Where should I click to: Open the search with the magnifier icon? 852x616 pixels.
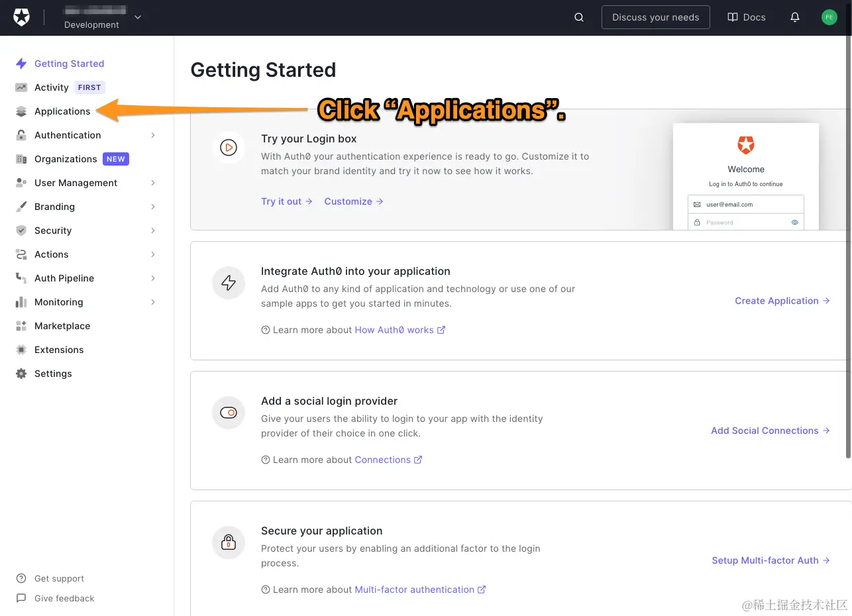578,17
